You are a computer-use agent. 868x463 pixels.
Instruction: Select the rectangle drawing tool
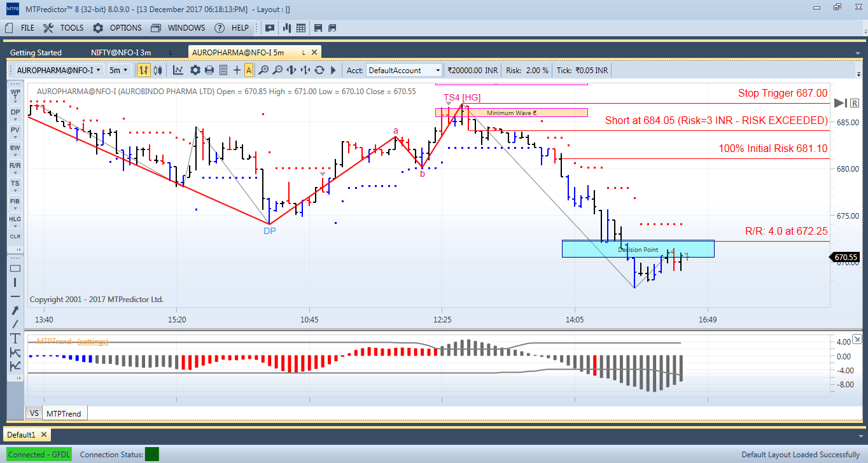click(15, 268)
